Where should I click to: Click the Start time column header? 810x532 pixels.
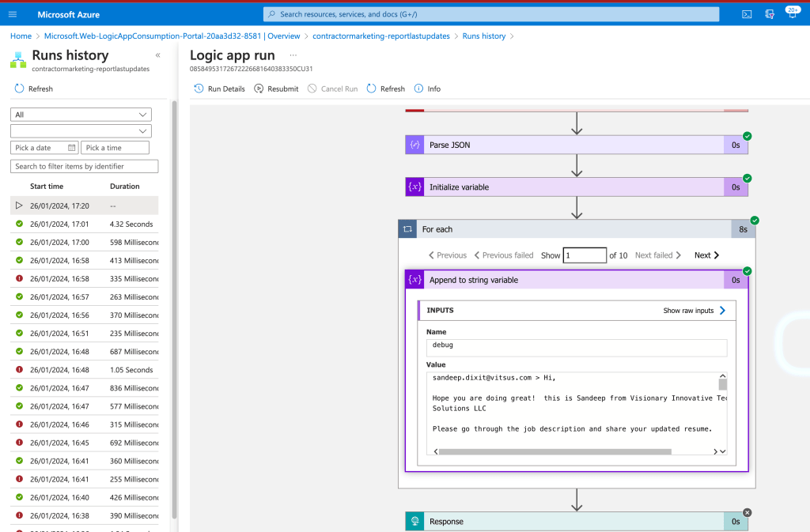47,187
